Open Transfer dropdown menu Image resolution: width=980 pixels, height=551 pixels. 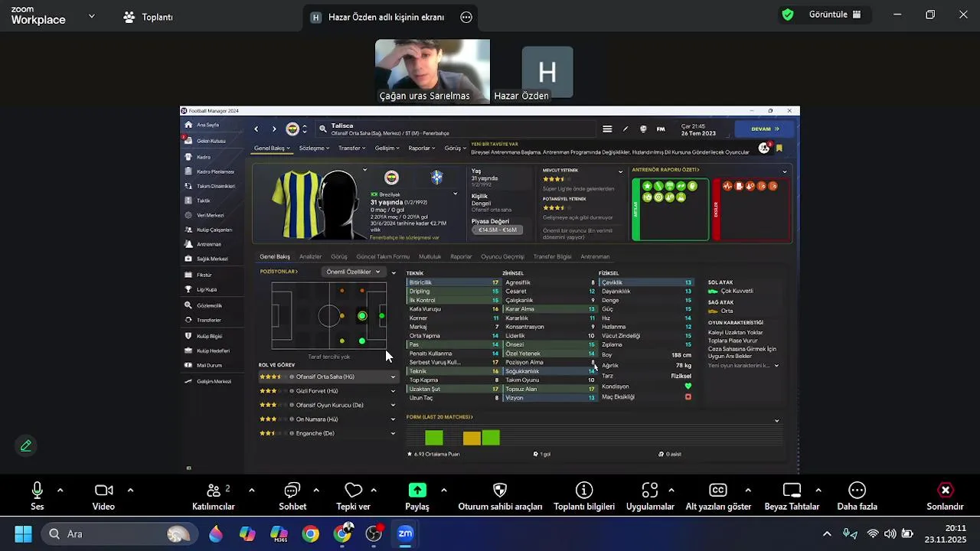click(351, 148)
